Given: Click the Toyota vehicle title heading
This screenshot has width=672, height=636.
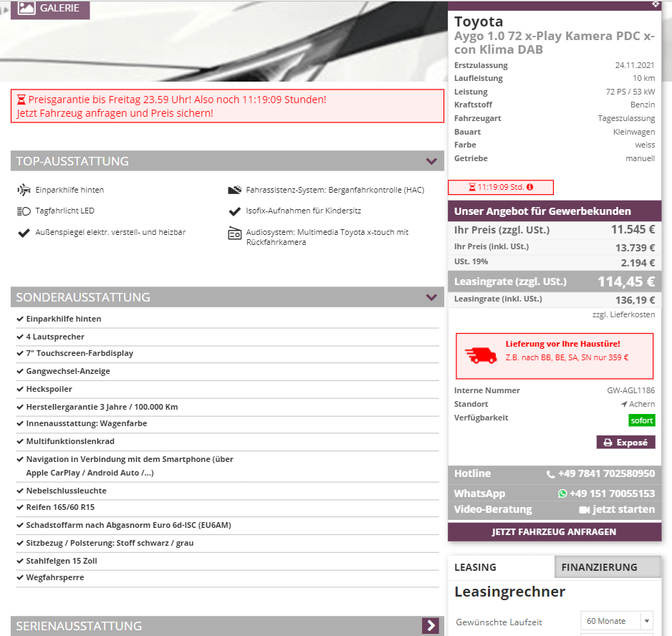Looking at the screenshot, I should 479,21.
